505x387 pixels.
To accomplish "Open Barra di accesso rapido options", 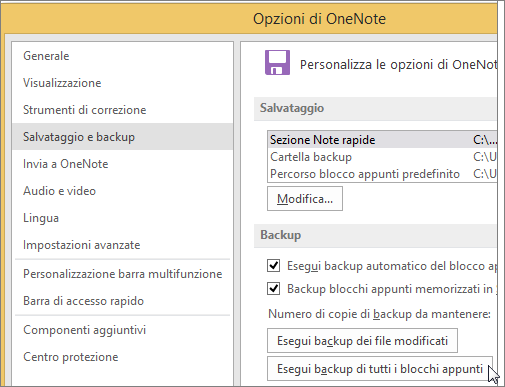I will (122, 301).
